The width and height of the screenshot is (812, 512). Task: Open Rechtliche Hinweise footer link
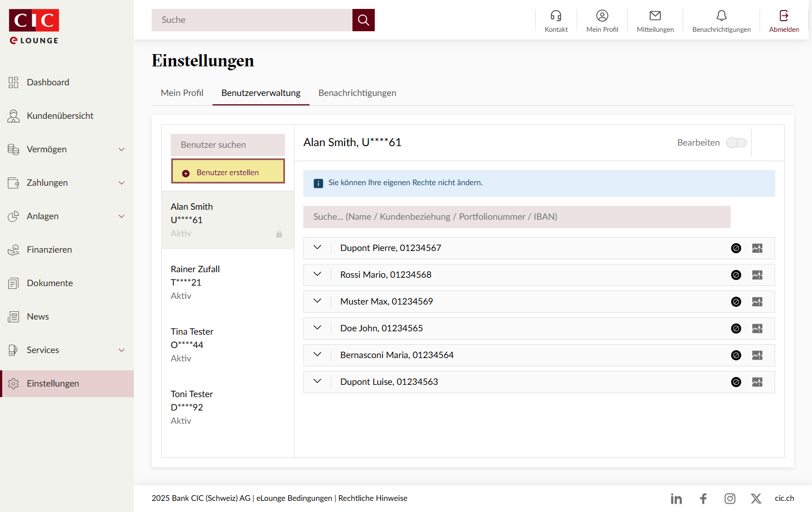pyautogui.click(x=373, y=498)
